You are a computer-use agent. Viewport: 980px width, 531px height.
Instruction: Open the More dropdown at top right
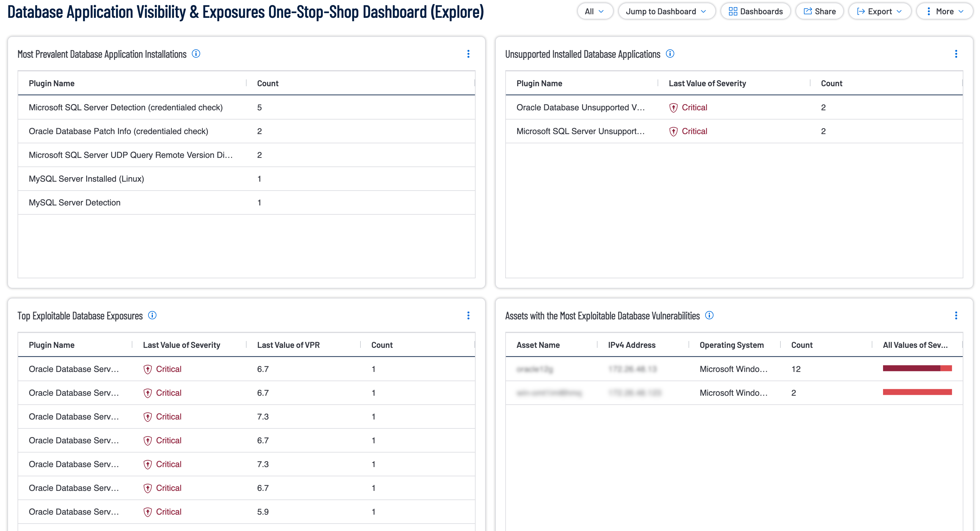click(x=945, y=11)
